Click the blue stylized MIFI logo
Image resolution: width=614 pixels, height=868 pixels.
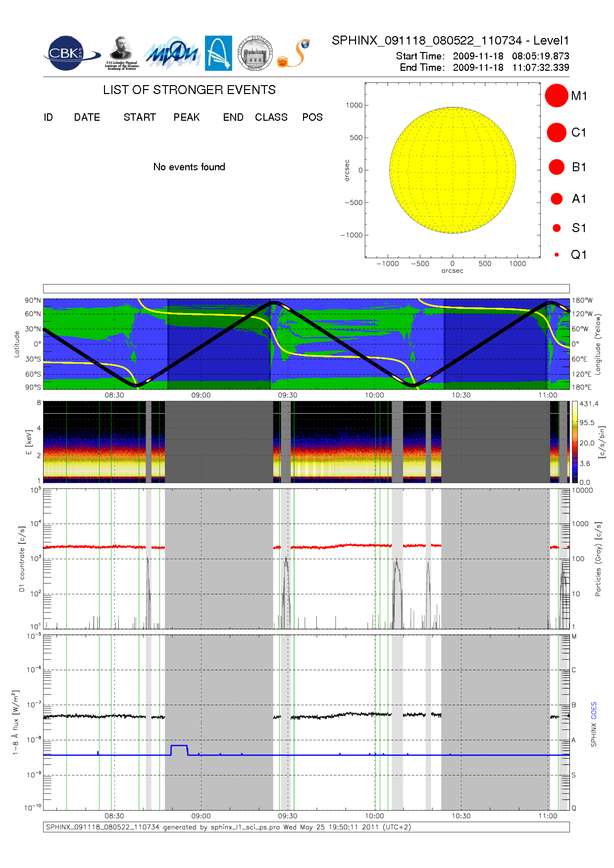coord(172,53)
